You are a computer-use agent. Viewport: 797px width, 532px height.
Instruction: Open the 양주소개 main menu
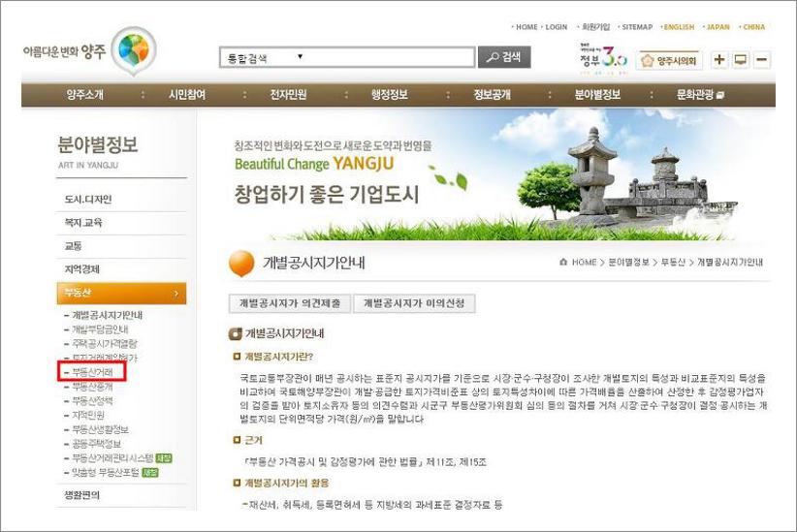[85, 95]
